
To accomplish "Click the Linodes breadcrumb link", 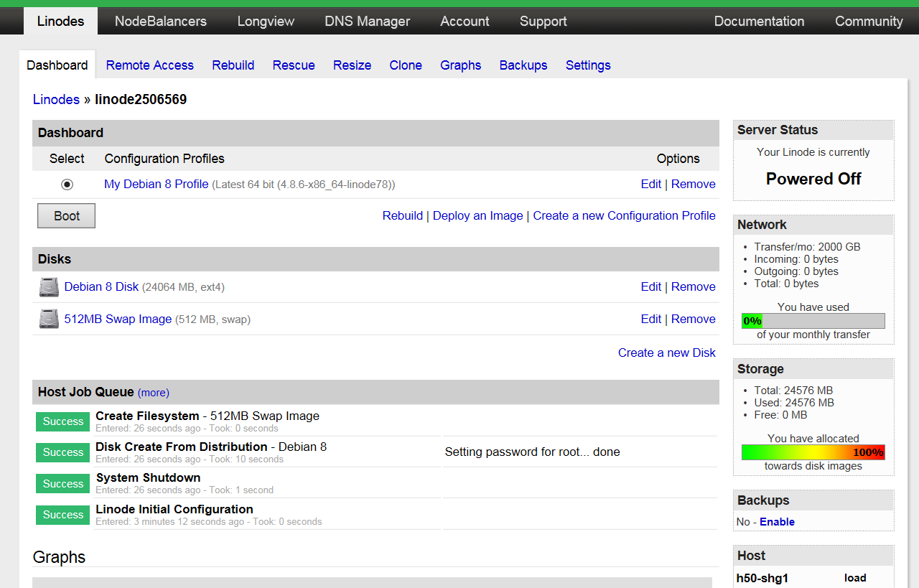I will (56, 100).
